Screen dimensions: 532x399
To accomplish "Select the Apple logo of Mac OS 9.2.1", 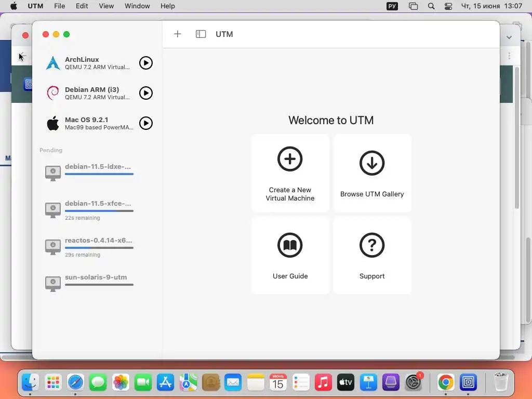I will 53,123.
